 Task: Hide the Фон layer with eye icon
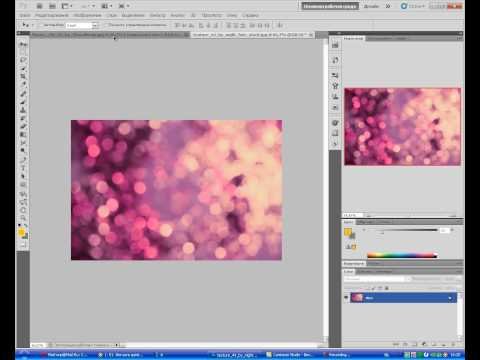346,298
